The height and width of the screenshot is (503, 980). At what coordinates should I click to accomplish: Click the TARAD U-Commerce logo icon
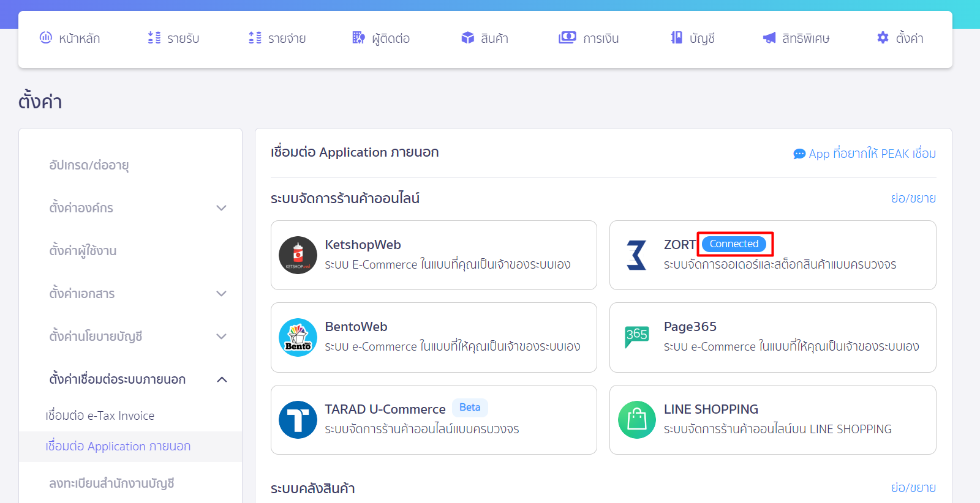coord(298,420)
